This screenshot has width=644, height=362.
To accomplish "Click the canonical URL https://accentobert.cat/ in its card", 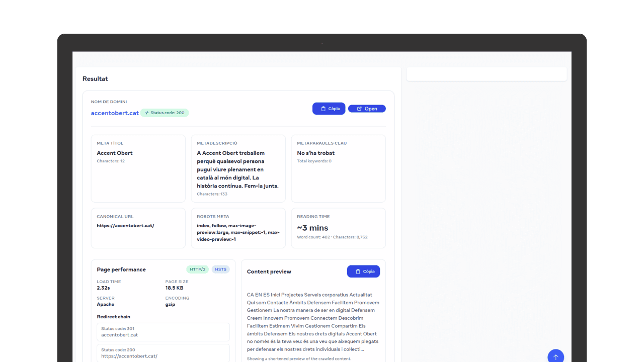I will click(x=125, y=226).
